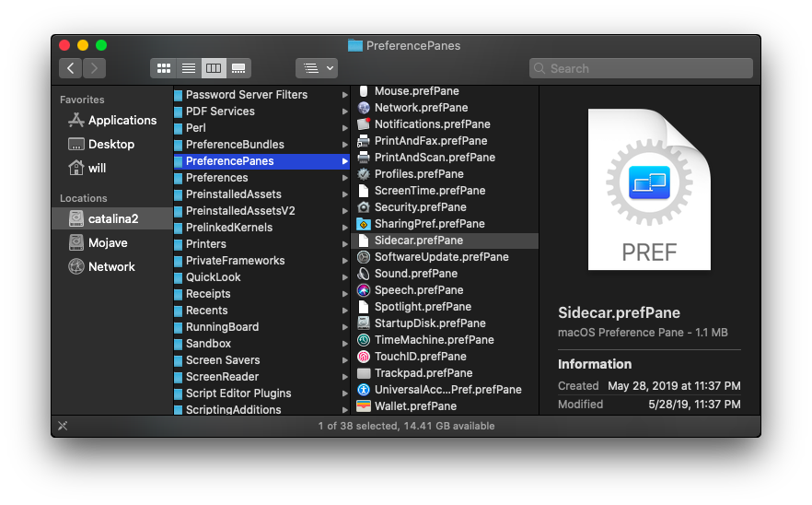Click the customize icon in status bar
This screenshot has height=505, width=812.
tap(63, 426)
